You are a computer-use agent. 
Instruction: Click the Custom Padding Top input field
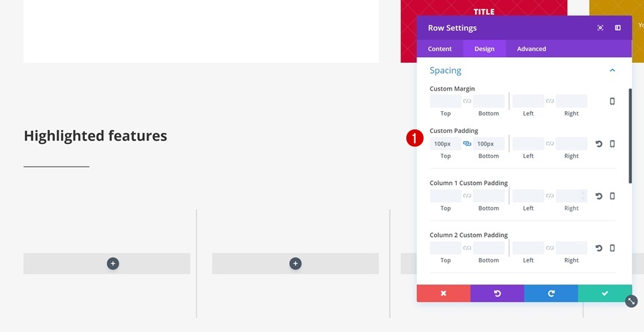tap(445, 144)
